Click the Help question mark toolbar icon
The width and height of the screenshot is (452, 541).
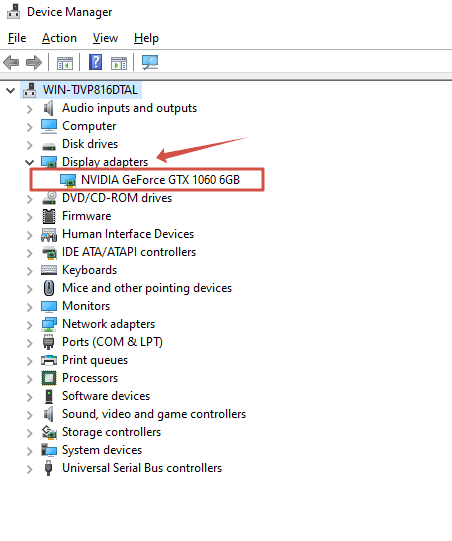(x=96, y=62)
